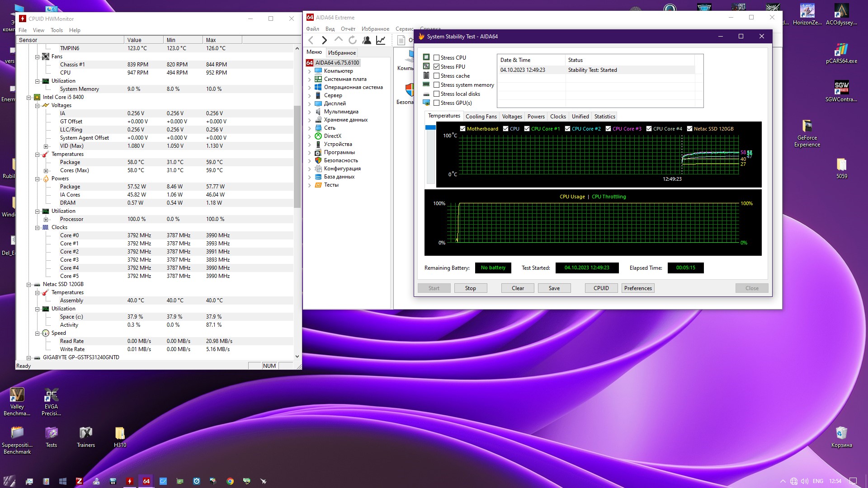Click the HWMonitor vertical scrollbar thumb

(x=297, y=156)
